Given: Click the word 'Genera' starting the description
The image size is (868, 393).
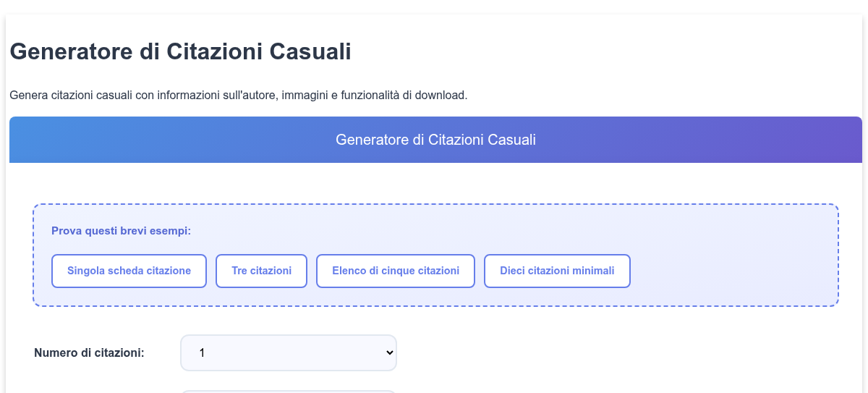Looking at the screenshot, I should coord(28,95).
